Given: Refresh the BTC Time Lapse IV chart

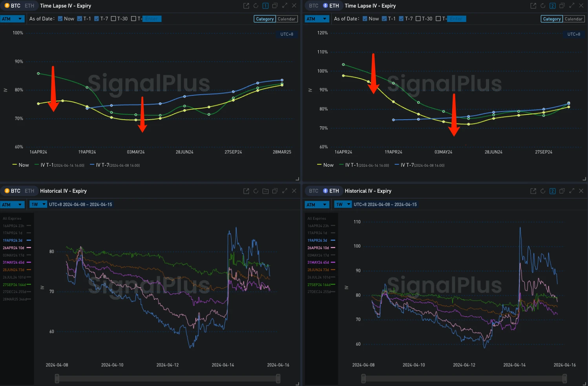Looking at the screenshot, I should tap(256, 6).
